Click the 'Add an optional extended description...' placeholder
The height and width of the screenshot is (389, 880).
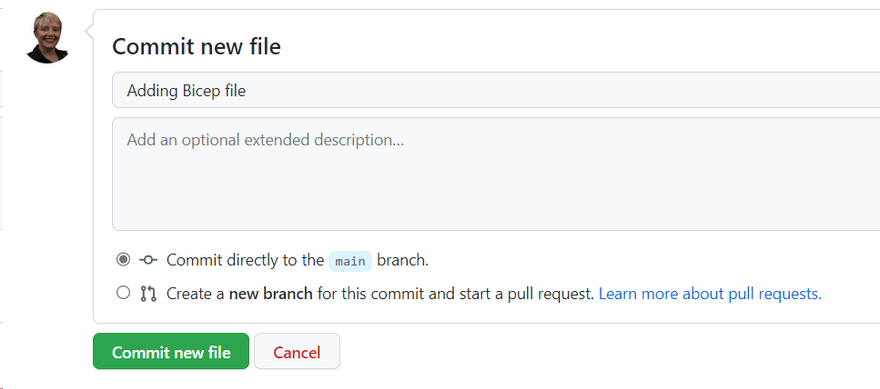(265, 139)
